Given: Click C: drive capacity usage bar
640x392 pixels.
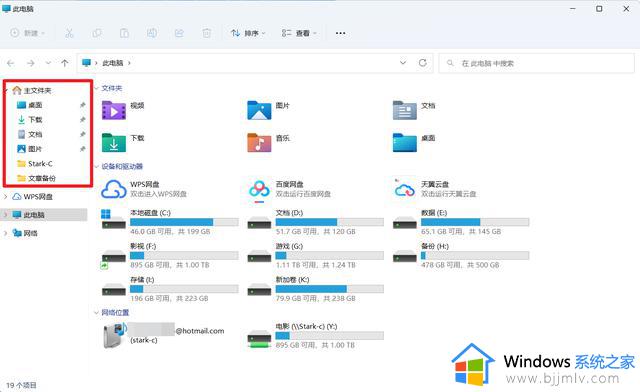Looking at the screenshot, I should [x=184, y=222].
